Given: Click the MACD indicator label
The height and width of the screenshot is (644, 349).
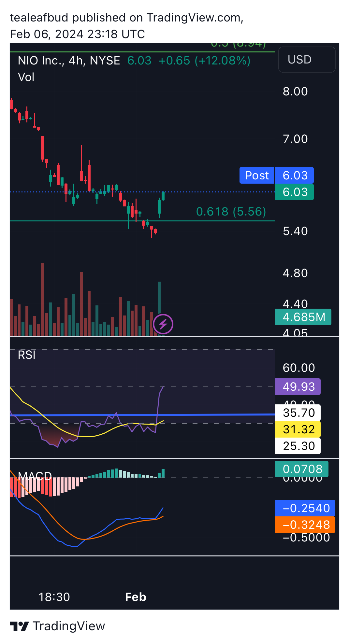Looking at the screenshot, I should 35,476.
